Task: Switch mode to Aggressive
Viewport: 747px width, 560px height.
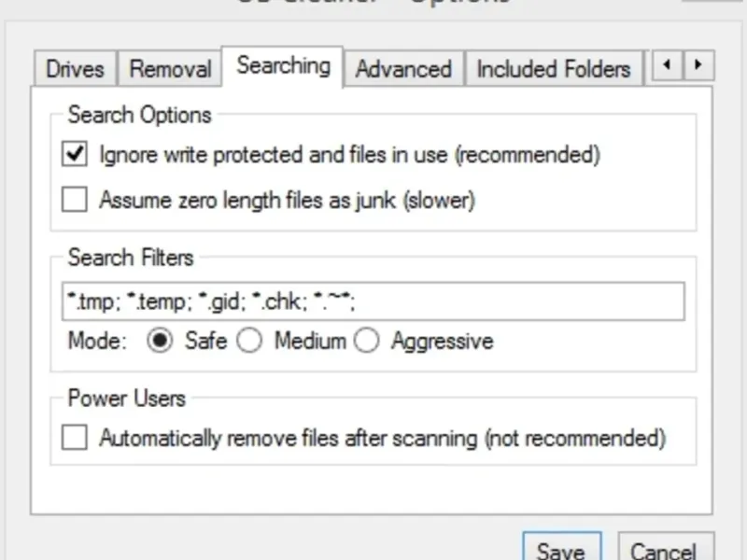Action: [367, 342]
